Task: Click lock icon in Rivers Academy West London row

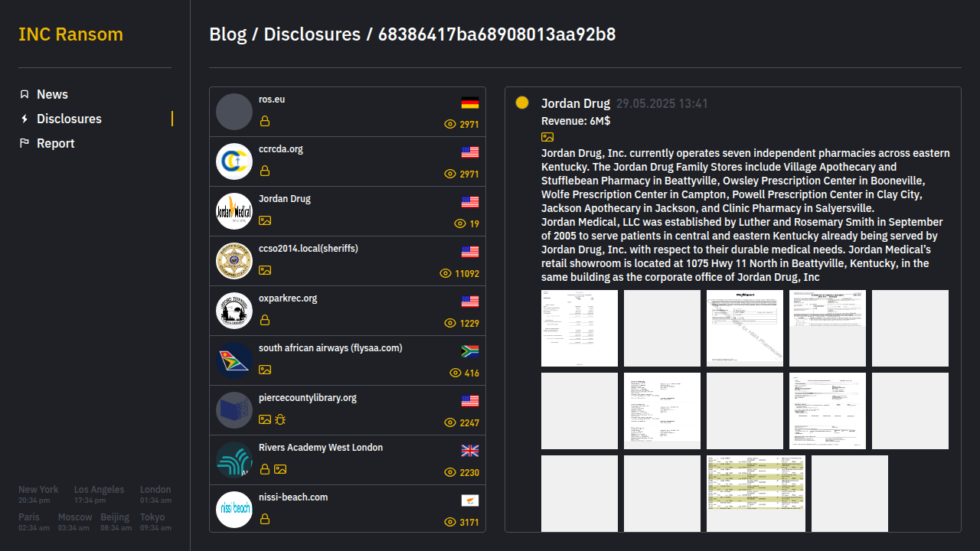Action: pyautogui.click(x=265, y=469)
